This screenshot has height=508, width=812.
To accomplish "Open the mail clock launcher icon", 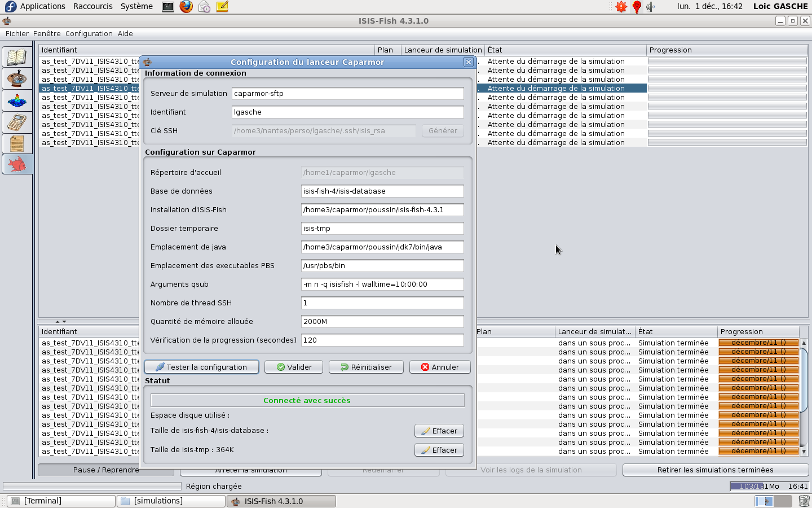I will point(204,7).
